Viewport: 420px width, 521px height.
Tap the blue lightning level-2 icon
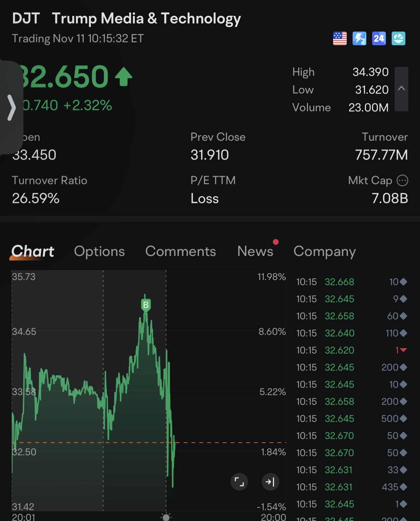[x=359, y=39]
